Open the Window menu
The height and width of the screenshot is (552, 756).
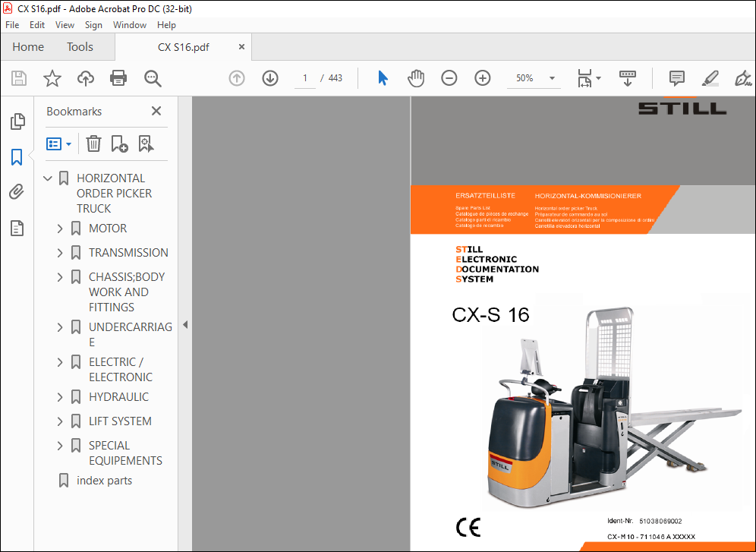coord(130,25)
